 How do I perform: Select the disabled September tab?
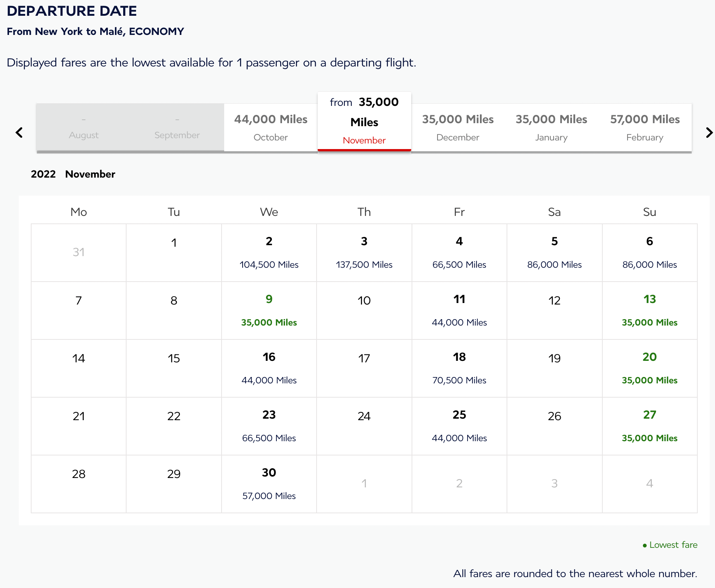point(177,128)
